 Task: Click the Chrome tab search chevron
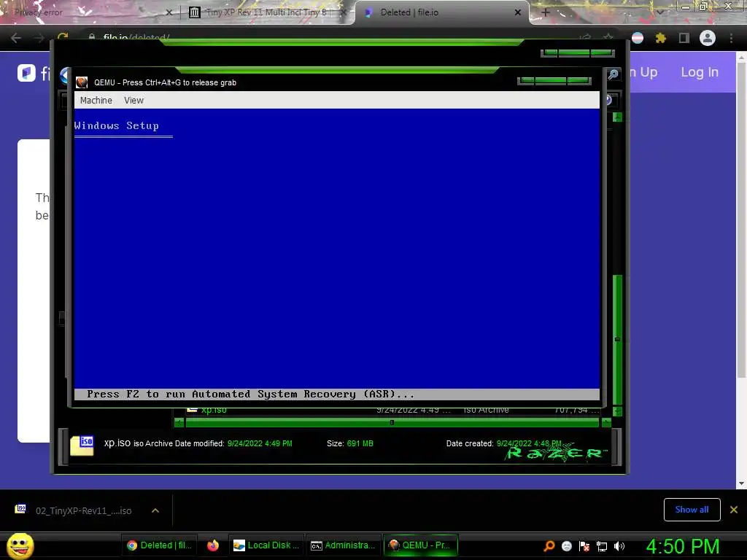click(659, 12)
